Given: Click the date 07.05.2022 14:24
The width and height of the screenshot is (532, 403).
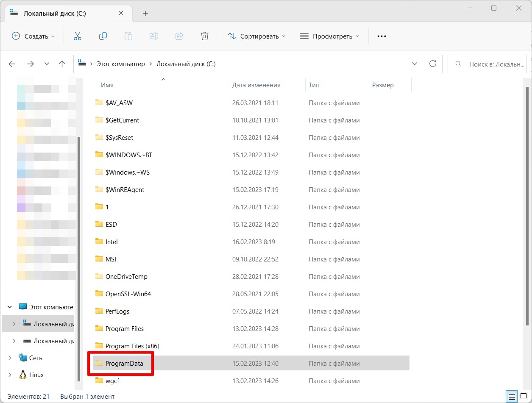Looking at the screenshot, I should tap(255, 311).
